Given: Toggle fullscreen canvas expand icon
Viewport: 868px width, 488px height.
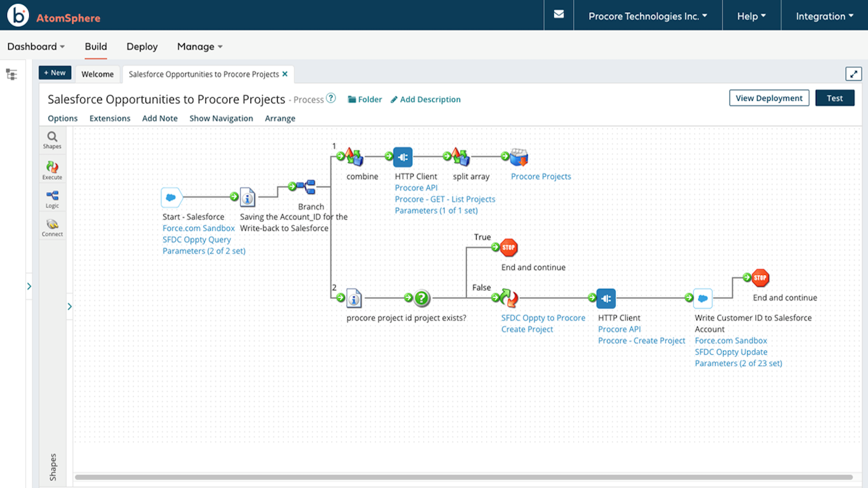Looking at the screenshot, I should point(853,74).
